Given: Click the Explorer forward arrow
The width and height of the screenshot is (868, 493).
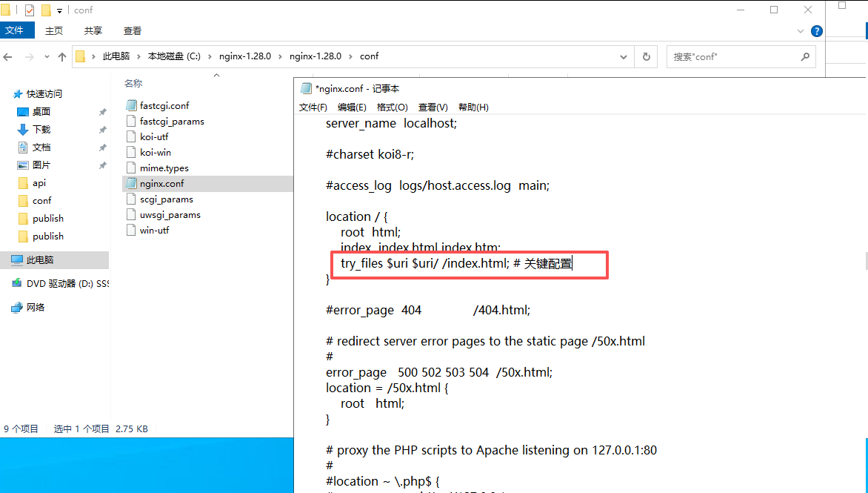Looking at the screenshot, I should pyautogui.click(x=30, y=56).
